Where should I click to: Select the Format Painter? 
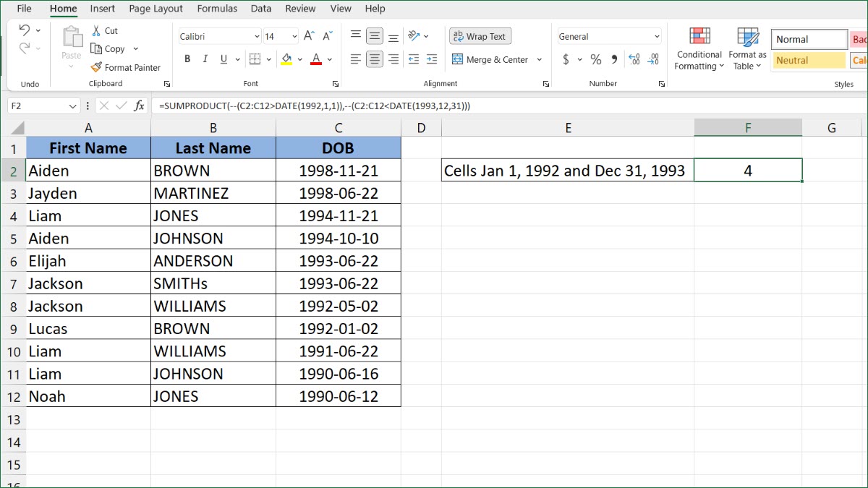point(126,67)
